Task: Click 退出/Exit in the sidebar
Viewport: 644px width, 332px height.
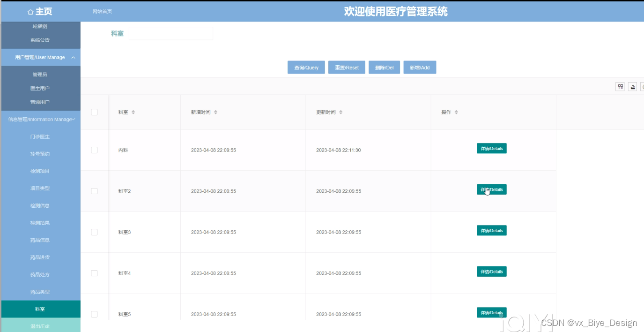Action: 40,326
